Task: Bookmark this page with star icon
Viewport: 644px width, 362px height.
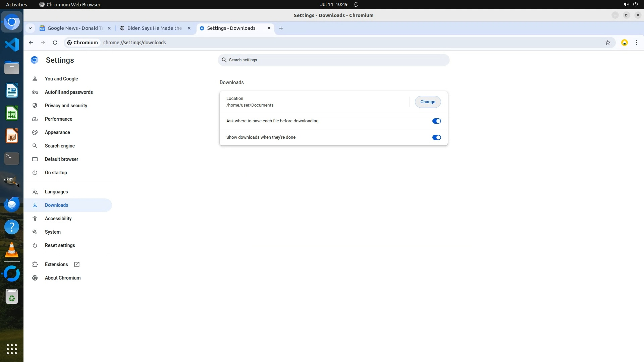Action: [x=607, y=43]
